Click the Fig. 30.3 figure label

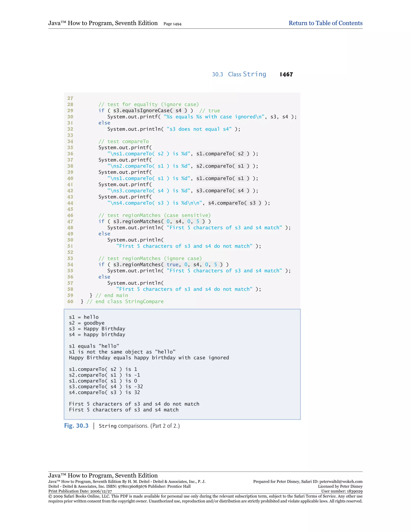(x=76, y=426)
